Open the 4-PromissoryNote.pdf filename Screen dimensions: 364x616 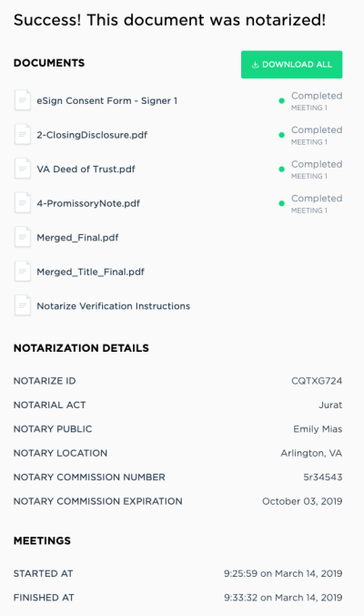(x=88, y=203)
